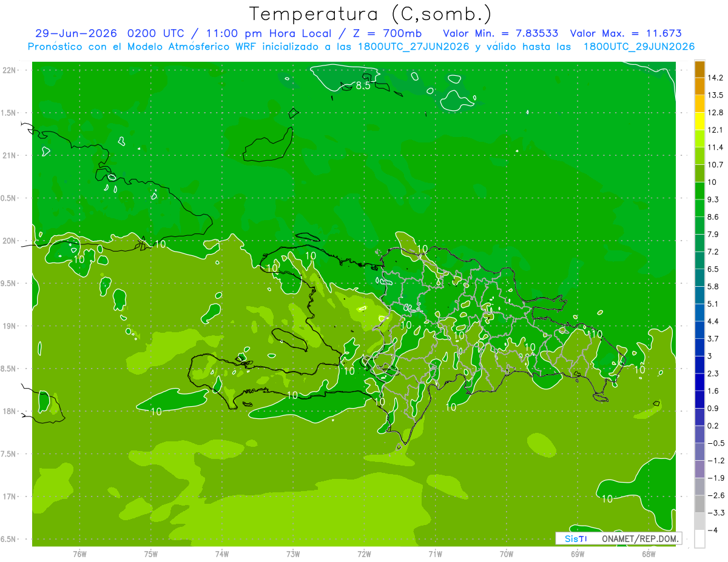Click the '14.2' colorbar value
This screenshot has height=562, width=728.
[715, 78]
